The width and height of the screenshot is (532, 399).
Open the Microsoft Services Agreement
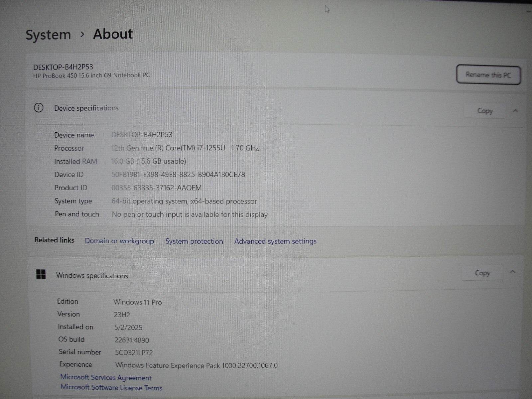coord(106,378)
